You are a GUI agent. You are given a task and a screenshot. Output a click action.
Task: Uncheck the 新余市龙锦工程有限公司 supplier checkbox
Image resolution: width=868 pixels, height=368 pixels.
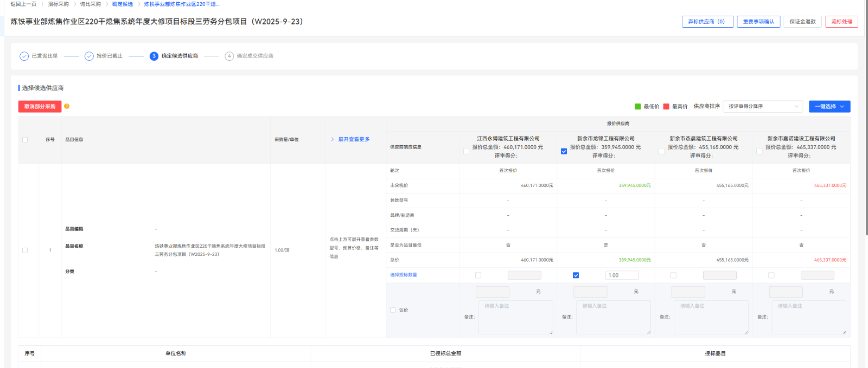click(x=564, y=151)
